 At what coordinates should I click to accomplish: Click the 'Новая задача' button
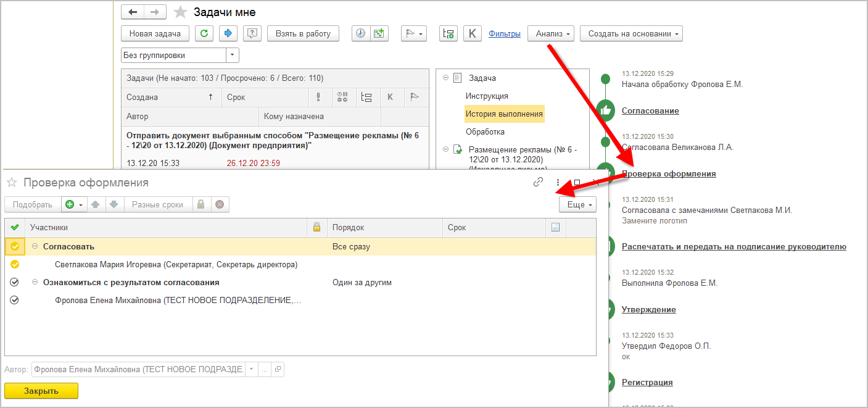155,33
